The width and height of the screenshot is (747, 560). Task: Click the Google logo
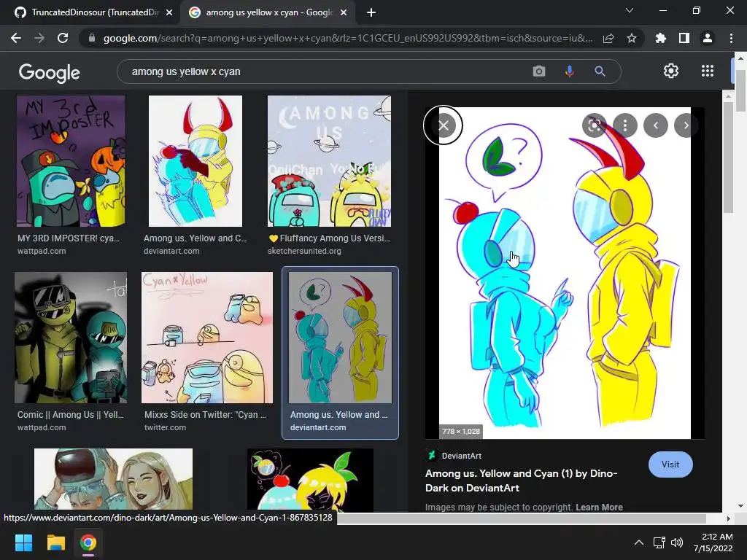click(50, 72)
